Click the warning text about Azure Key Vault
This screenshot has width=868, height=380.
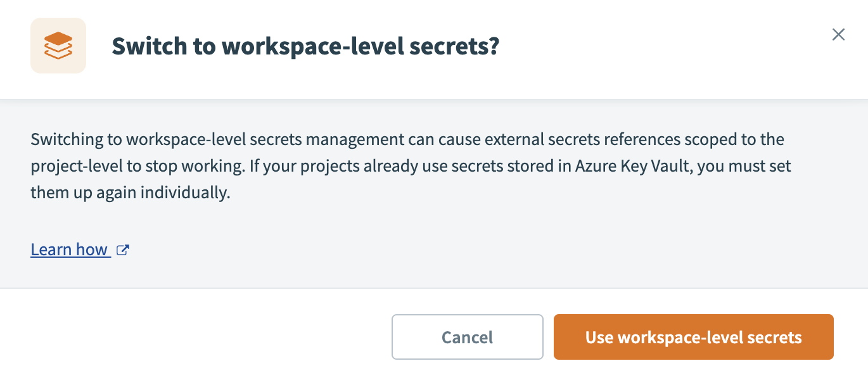point(411,165)
